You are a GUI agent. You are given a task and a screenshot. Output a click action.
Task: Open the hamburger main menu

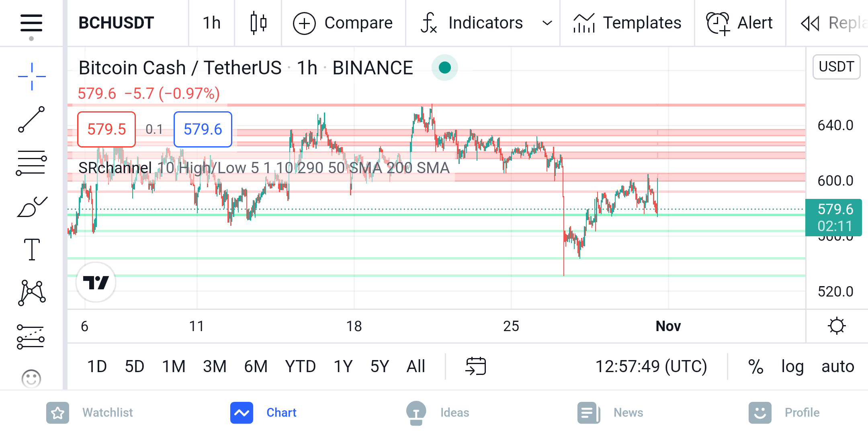click(31, 23)
